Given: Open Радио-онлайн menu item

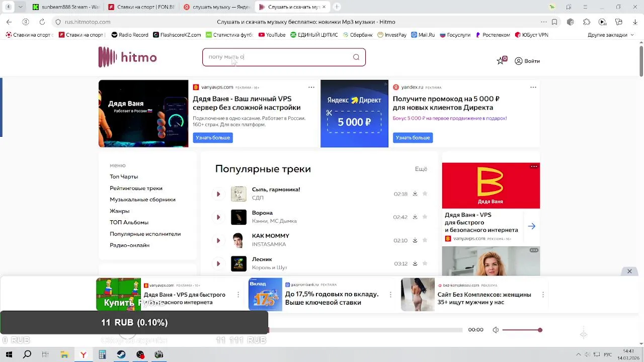Looking at the screenshot, I should point(129,245).
